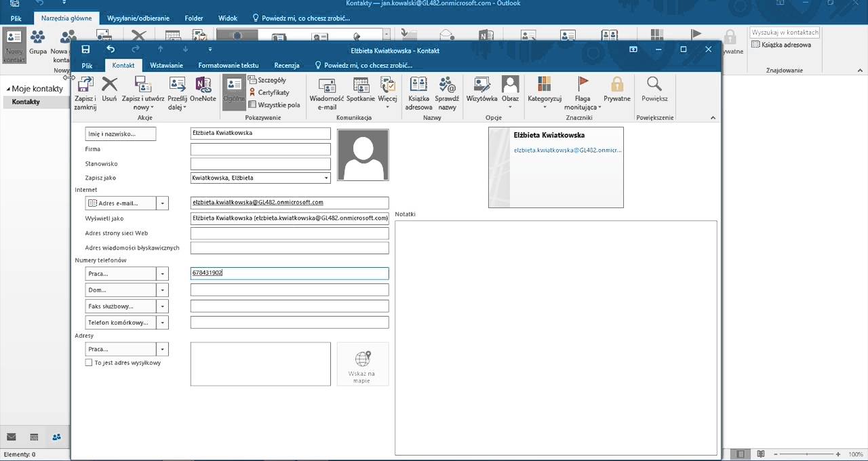Open Flaga monitująca menu

click(582, 93)
